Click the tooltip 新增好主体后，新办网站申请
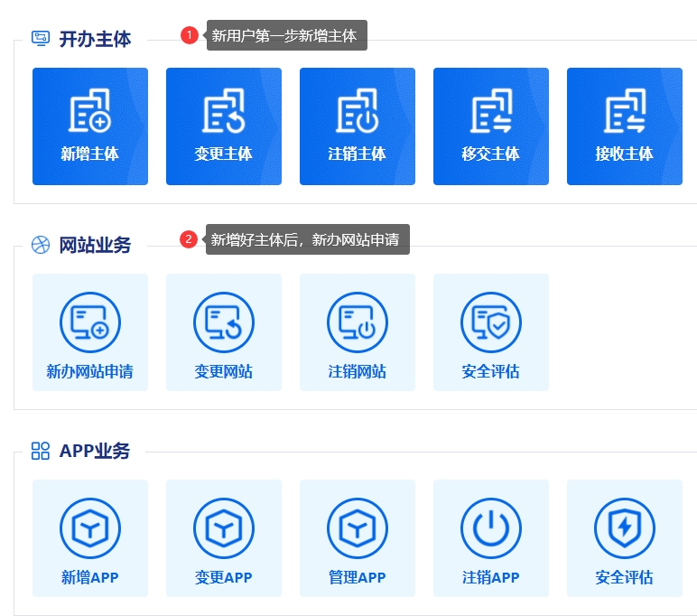This screenshot has height=616, width=697. tap(307, 240)
